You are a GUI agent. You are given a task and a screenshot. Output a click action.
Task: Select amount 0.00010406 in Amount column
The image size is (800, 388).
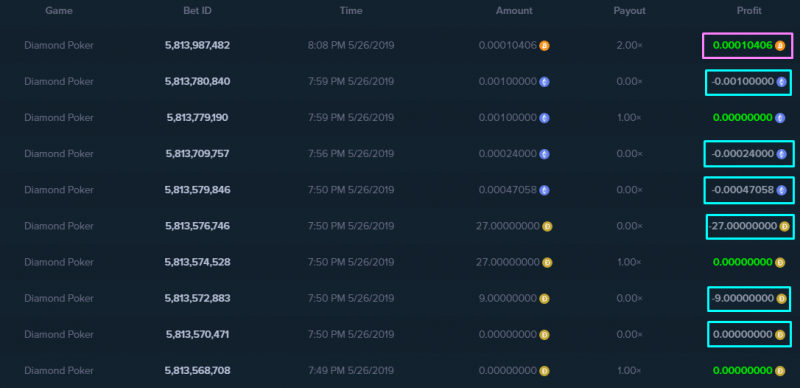click(508, 46)
